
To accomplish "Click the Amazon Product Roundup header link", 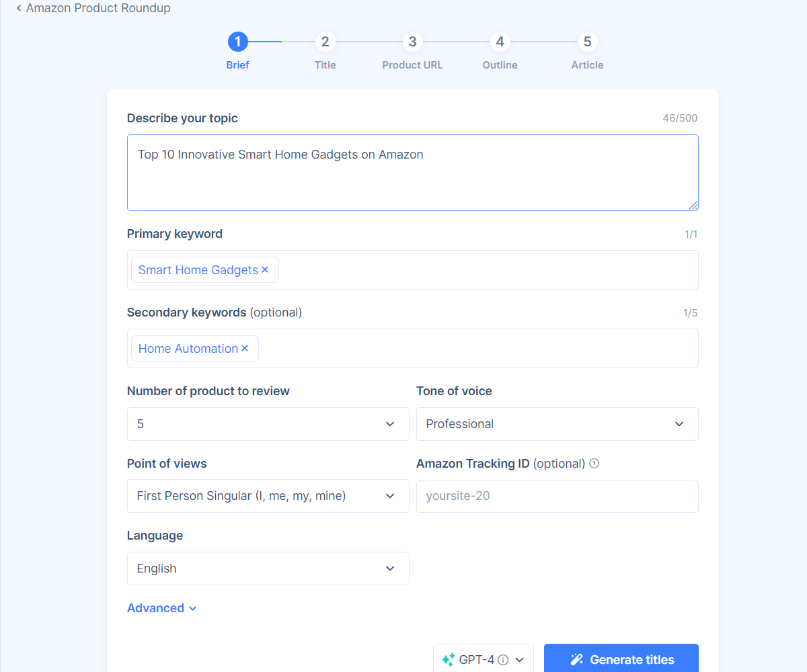I will pyautogui.click(x=98, y=8).
